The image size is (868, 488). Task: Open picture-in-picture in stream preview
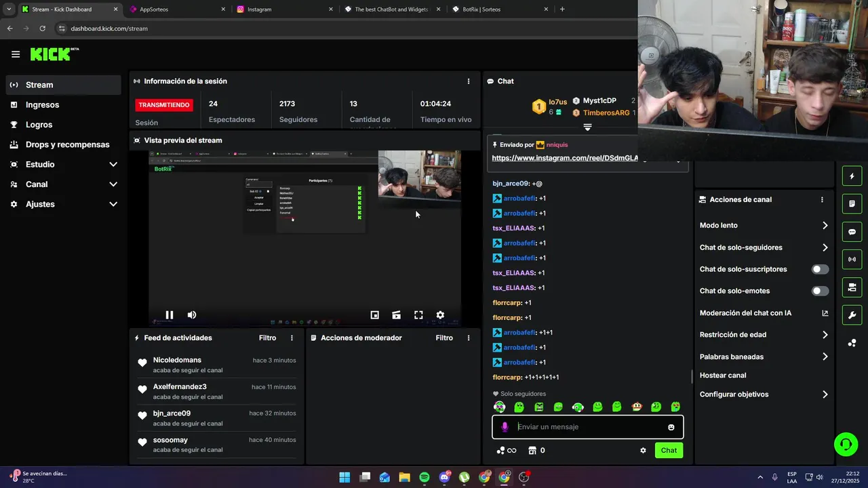click(x=374, y=315)
